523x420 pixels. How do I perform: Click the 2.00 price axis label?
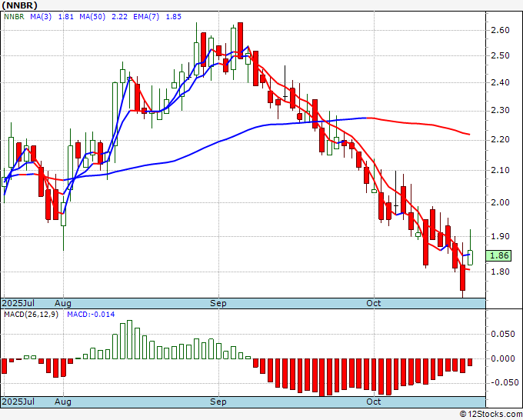click(501, 202)
